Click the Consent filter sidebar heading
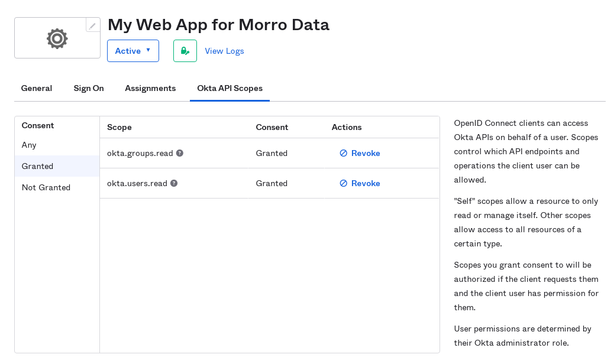 point(38,125)
